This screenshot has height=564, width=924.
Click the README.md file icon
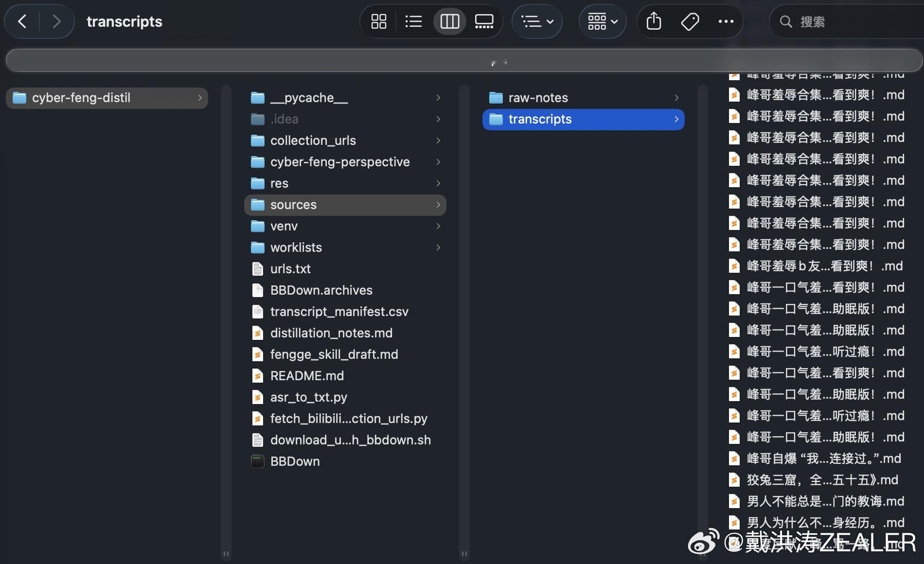click(257, 376)
